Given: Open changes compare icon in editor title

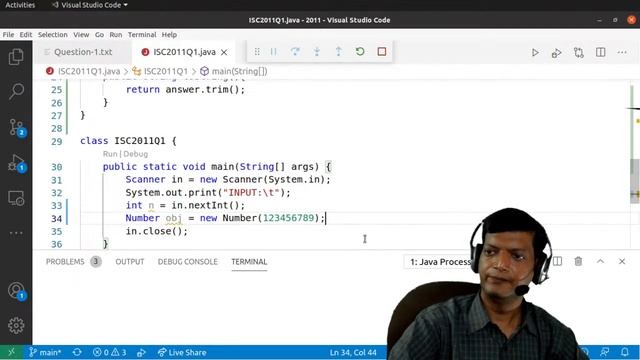Looking at the screenshot, I should [x=578, y=53].
